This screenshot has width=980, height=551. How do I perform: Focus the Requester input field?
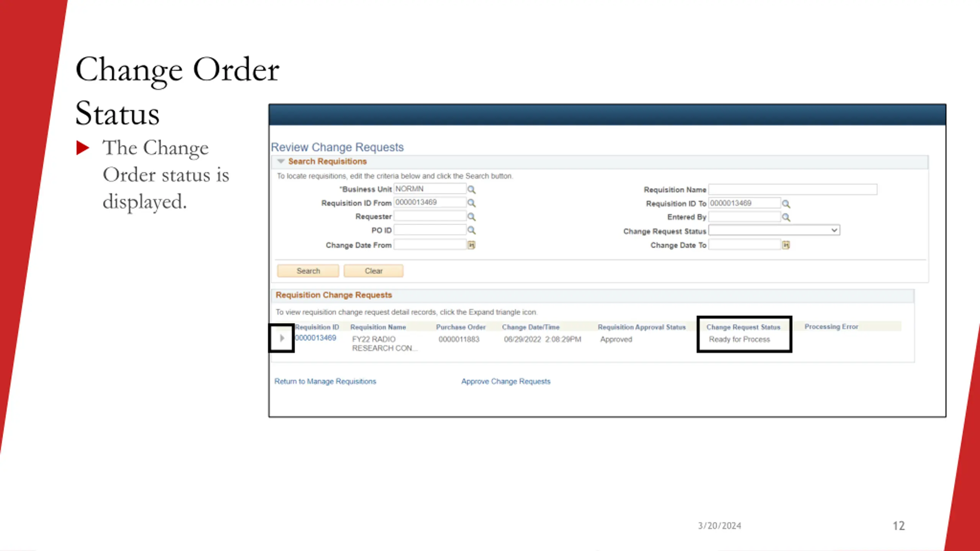pyautogui.click(x=430, y=216)
